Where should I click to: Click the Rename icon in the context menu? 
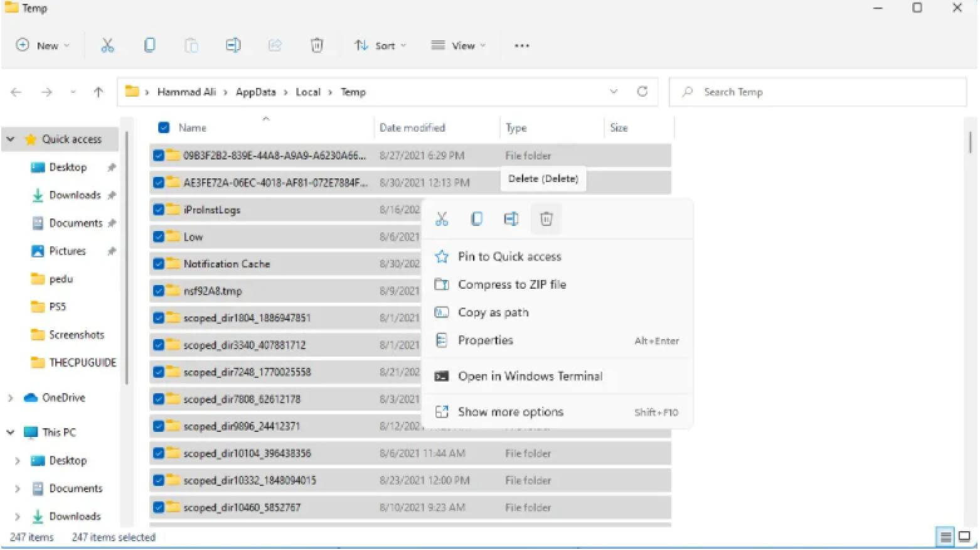pos(511,218)
